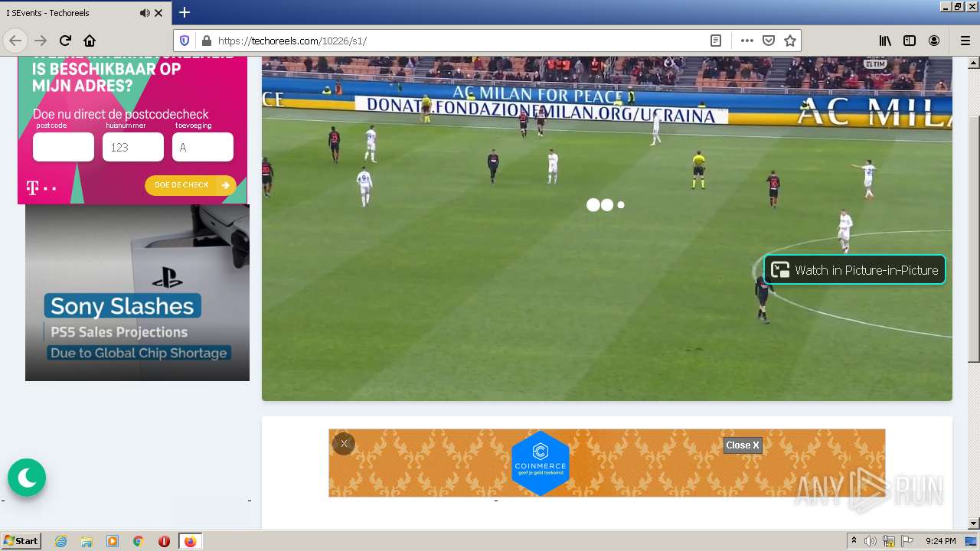
Task: Toggle dark mode with moon button
Action: pyautogui.click(x=27, y=478)
